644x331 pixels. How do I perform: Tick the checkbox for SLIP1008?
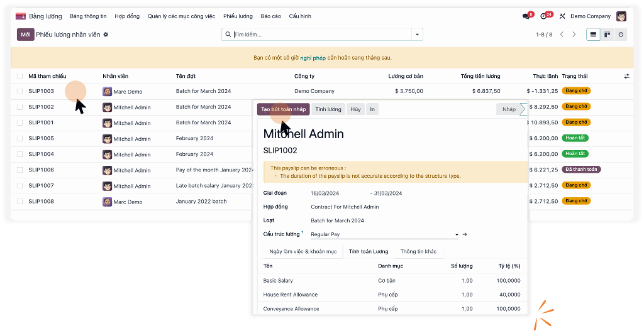[x=19, y=202]
